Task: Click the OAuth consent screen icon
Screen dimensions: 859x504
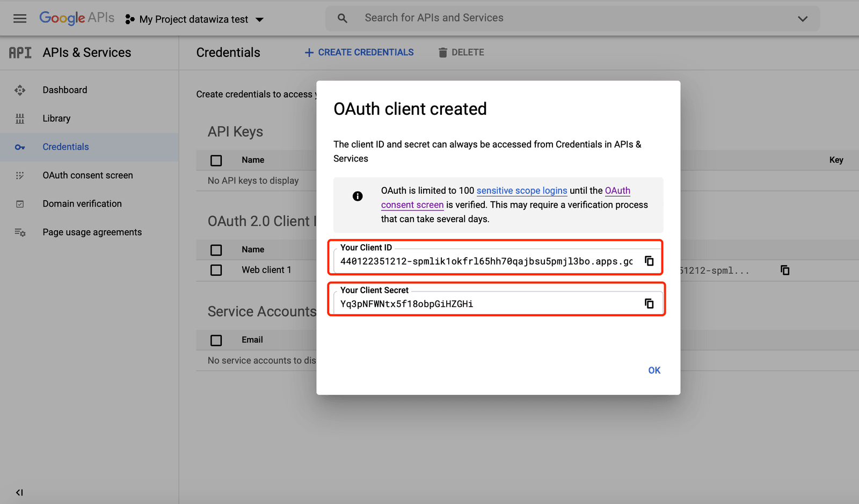Action: click(20, 176)
